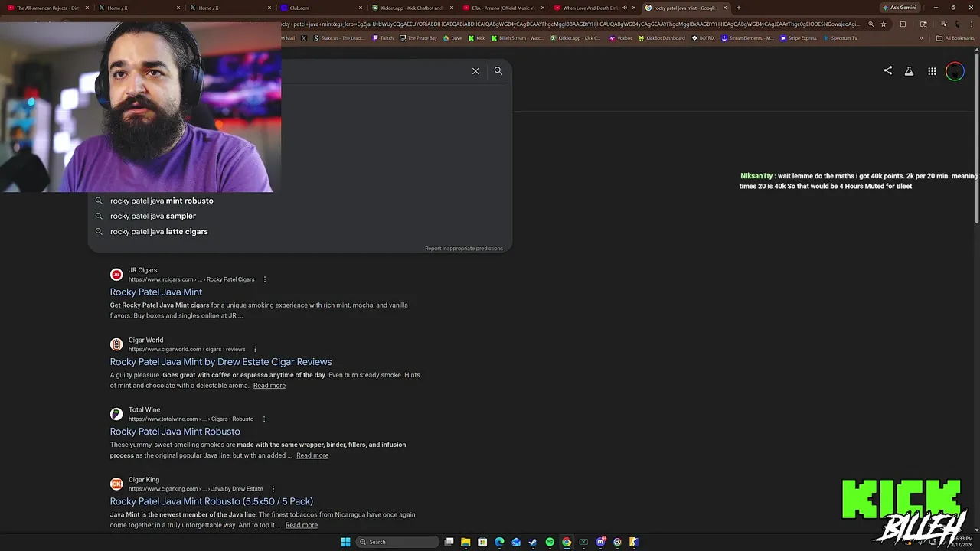The height and width of the screenshot is (551, 980).
Task: Open the Voxbot bookmark
Action: coord(620,38)
